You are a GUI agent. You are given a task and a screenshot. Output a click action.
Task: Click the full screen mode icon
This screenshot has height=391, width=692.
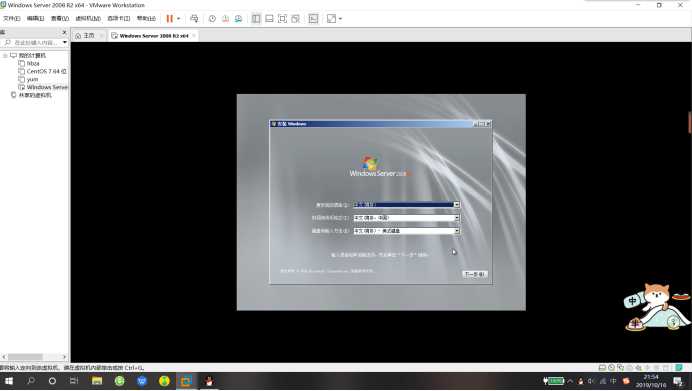[282, 19]
